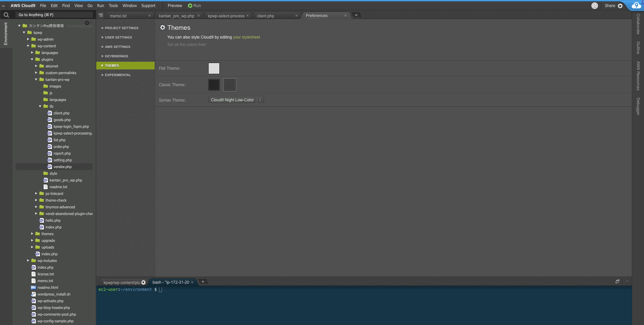Expand Project Settings section
This screenshot has height=325, width=644.
pyautogui.click(x=125, y=28)
